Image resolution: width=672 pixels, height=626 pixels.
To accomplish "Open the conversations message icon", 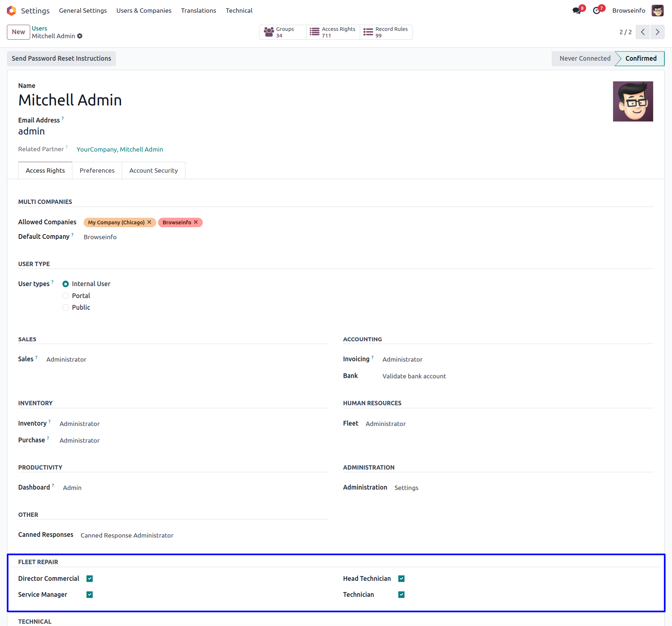I will pyautogui.click(x=576, y=11).
